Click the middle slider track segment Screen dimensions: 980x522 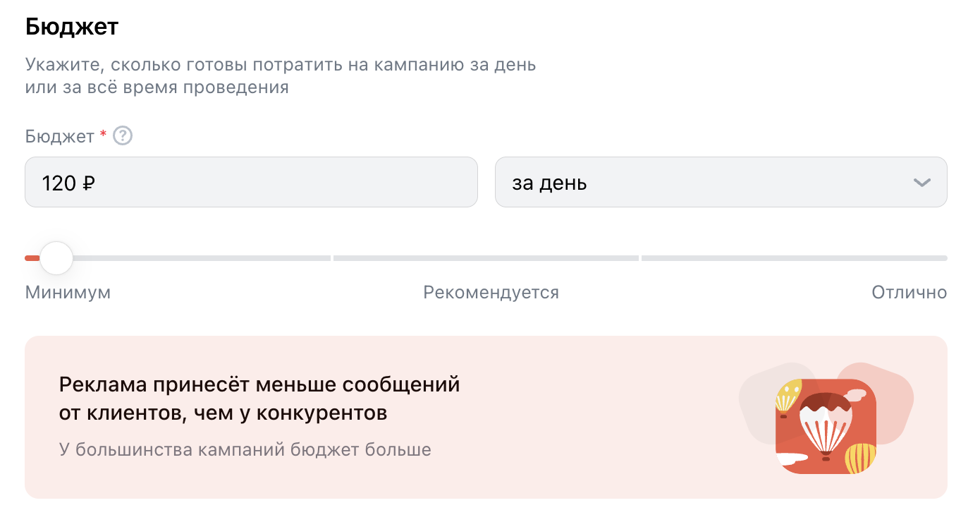486,258
